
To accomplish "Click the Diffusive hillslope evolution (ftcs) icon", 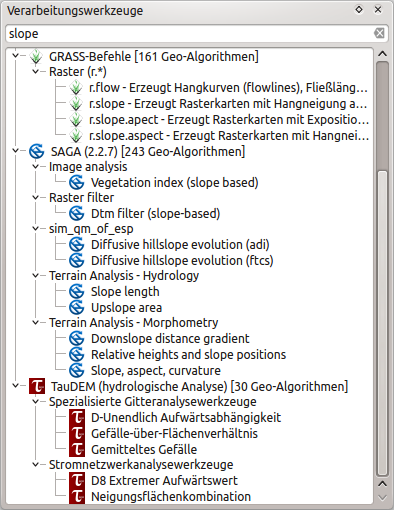I will click(77, 260).
